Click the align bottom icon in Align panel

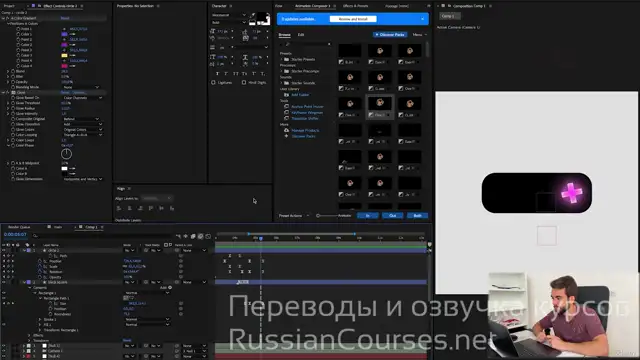[172, 208]
